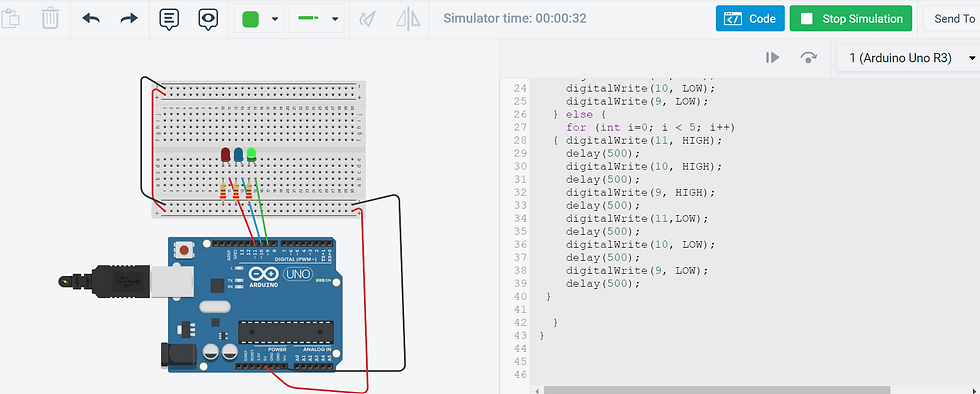
Task: Click the paste clipboard icon
Action: pos(10,19)
